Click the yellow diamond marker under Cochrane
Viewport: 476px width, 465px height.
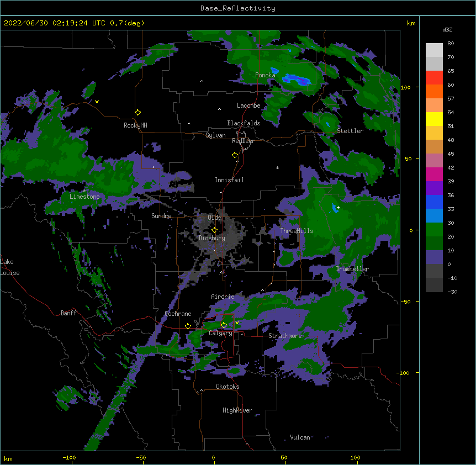[x=188, y=326]
